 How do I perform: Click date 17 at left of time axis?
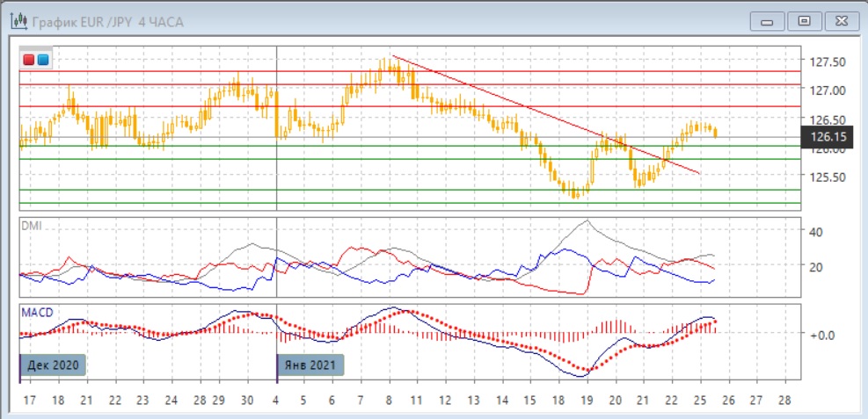30,399
